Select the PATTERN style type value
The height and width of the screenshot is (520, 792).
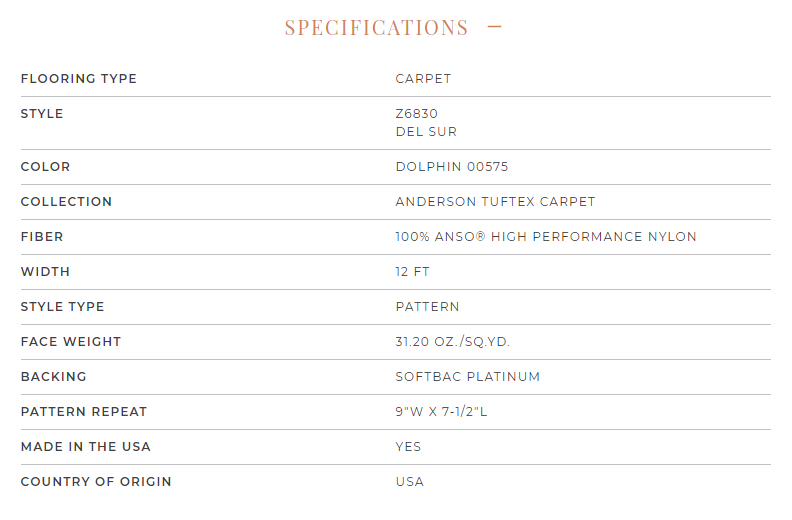coord(427,307)
